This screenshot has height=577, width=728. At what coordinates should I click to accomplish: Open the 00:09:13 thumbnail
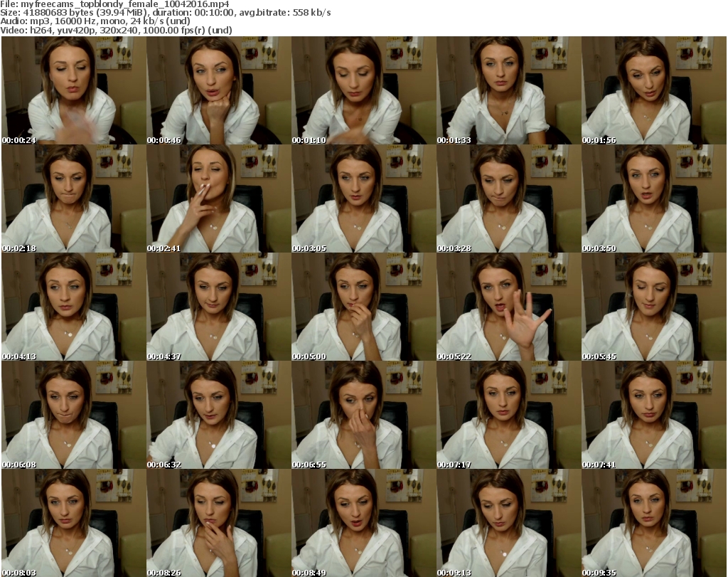coord(508,523)
